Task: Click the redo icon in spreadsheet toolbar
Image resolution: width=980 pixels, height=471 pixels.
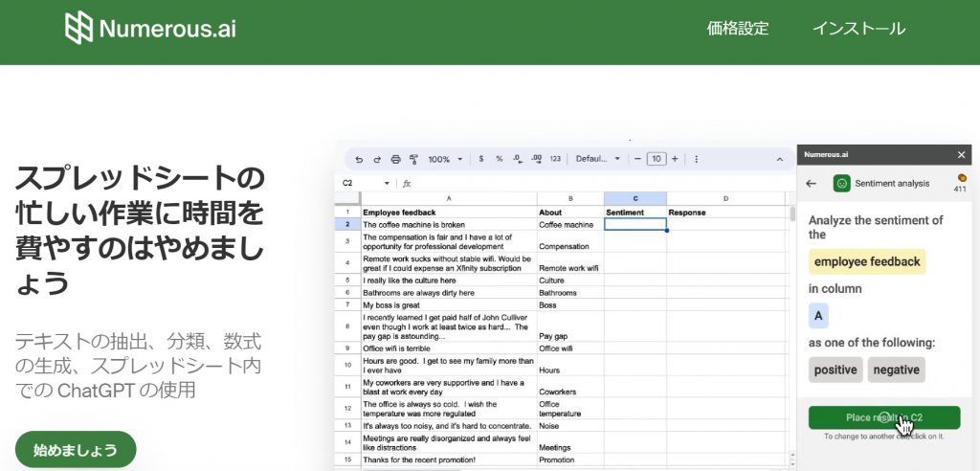Action: pos(377,159)
